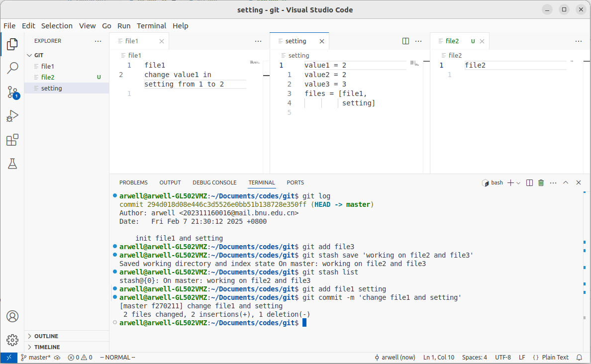
Task: Open the Extensions view
Action: tap(12, 140)
